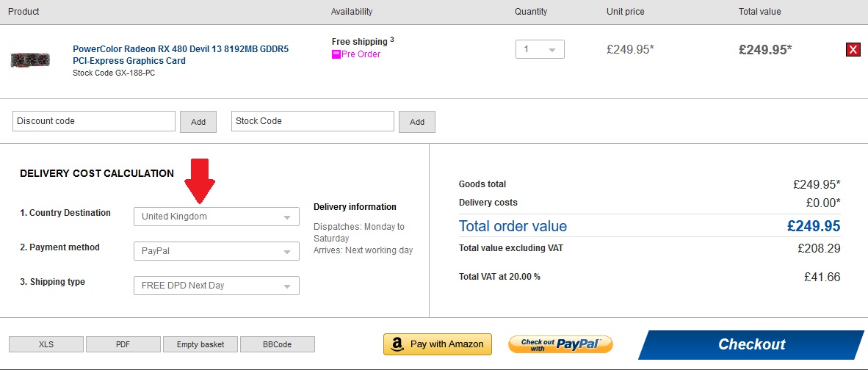The image size is (868, 370).
Task: Proceed to Checkout
Action: point(751,344)
